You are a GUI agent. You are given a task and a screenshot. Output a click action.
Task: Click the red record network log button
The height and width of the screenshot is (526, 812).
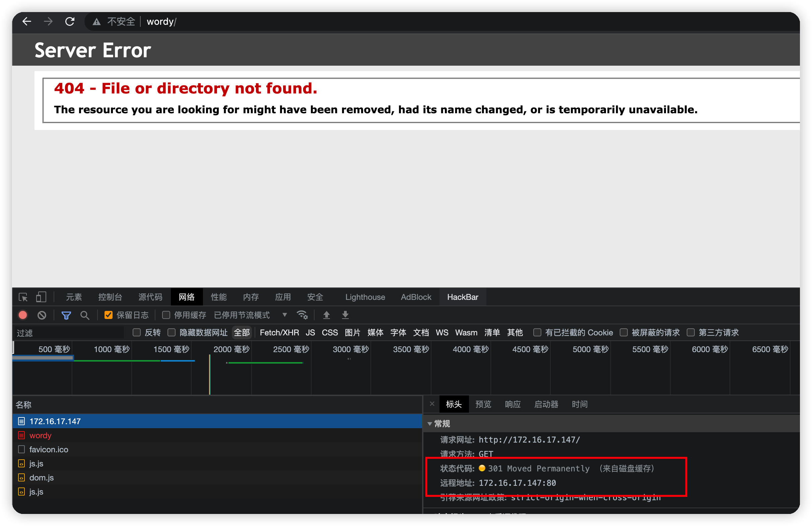23,315
